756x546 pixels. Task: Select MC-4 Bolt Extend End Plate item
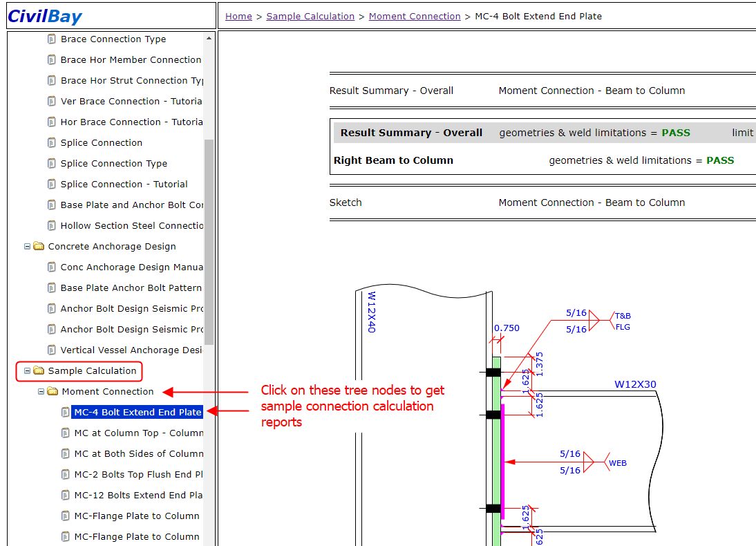[x=138, y=413]
